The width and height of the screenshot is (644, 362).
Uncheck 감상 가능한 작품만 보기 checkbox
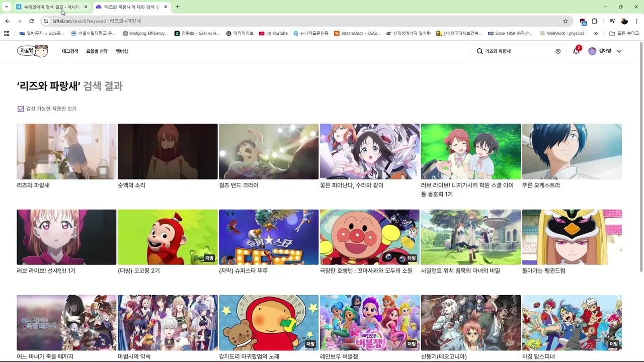21,109
